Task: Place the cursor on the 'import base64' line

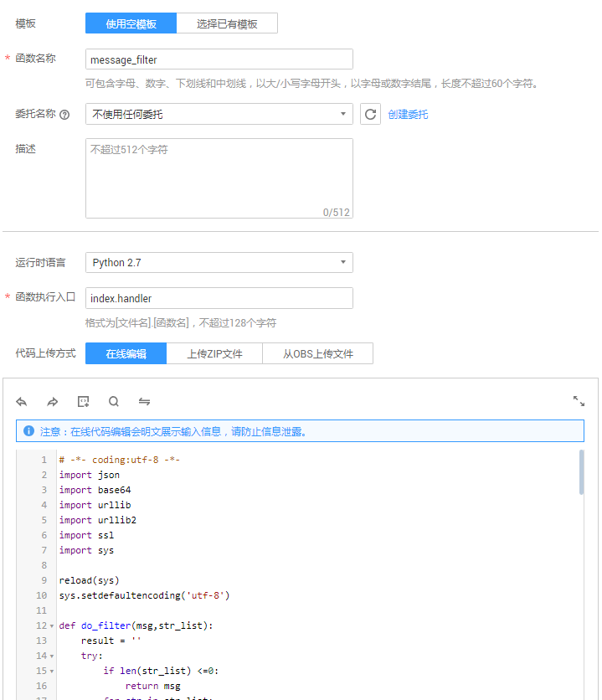Action: [95, 490]
